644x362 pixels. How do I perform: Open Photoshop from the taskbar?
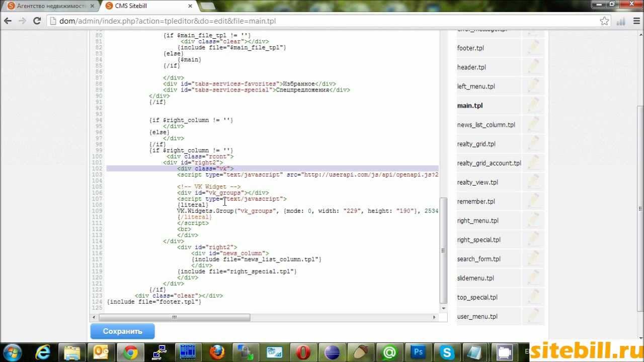(418, 352)
